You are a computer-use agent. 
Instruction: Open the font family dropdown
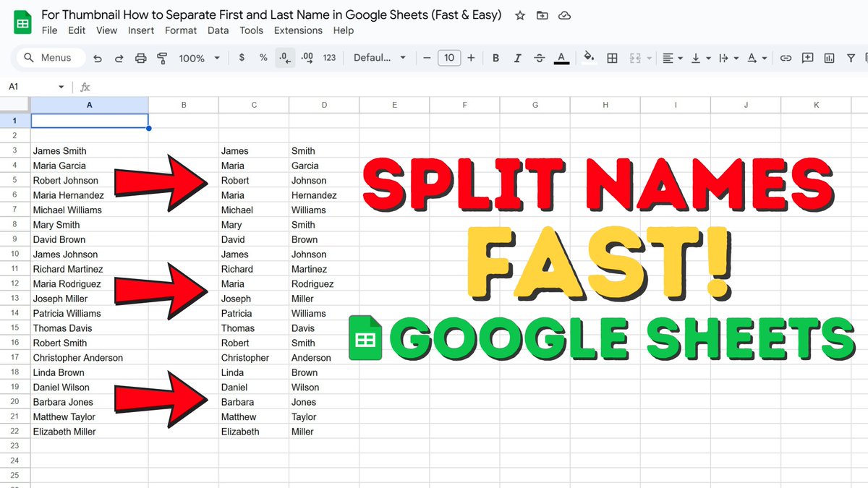380,58
